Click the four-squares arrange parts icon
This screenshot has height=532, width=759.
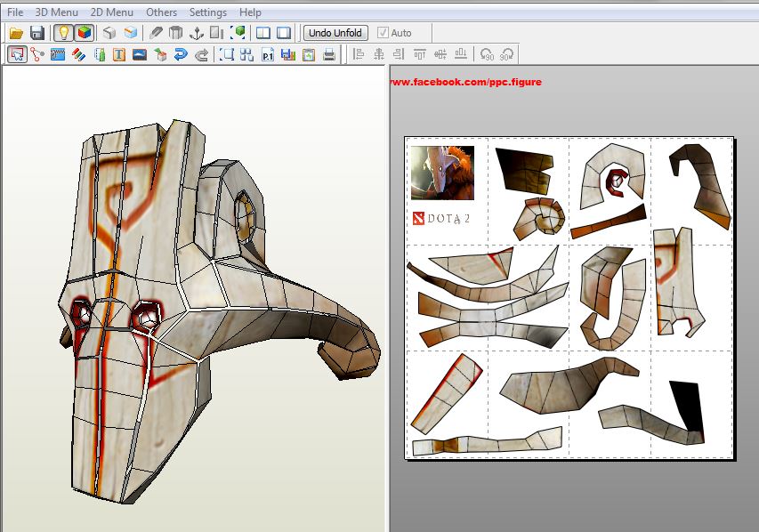246,54
